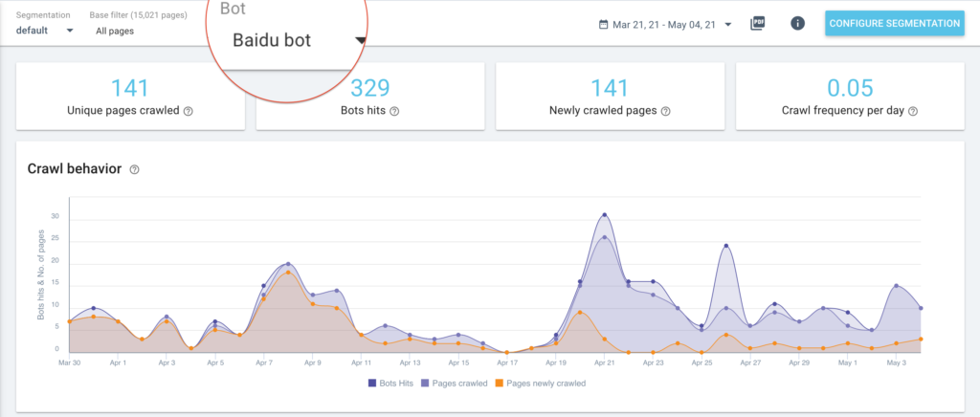
Task: Export report using the PDF icon
Action: tap(758, 24)
